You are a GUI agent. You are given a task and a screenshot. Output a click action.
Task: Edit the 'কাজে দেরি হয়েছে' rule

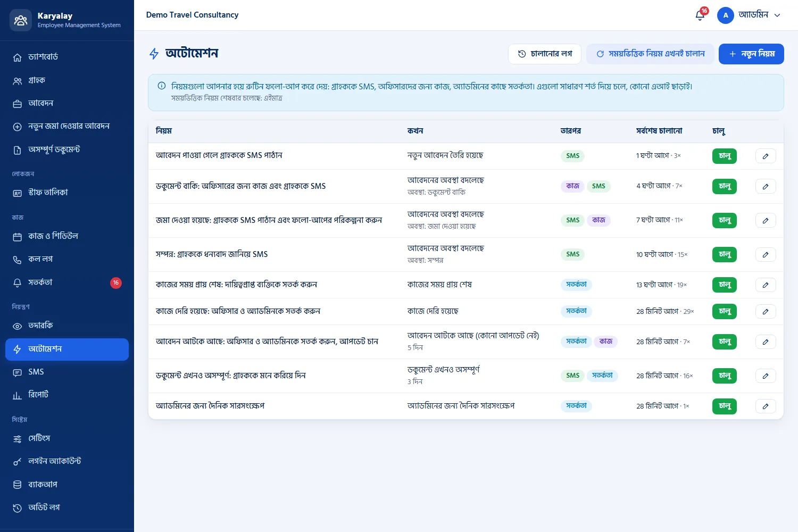pyautogui.click(x=766, y=311)
